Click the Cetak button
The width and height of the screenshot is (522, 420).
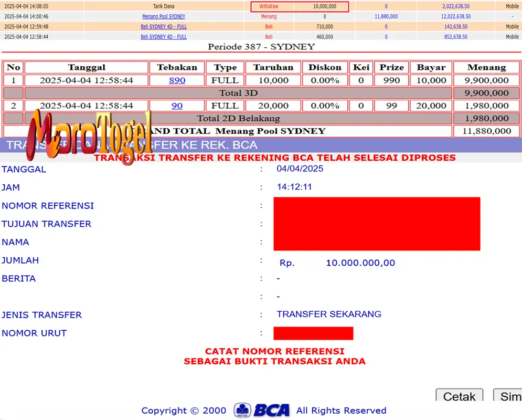(x=460, y=395)
